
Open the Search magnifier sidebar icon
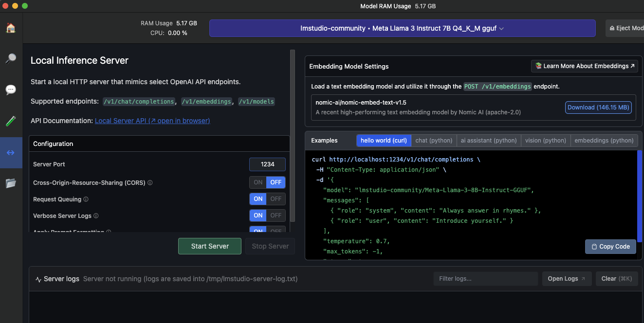pyautogui.click(x=11, y=59)
